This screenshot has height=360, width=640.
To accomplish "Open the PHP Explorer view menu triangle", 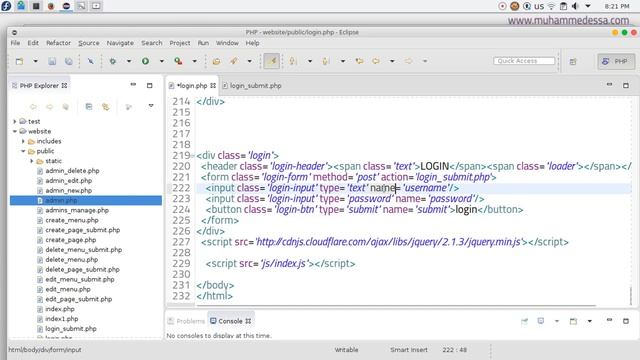I will [151, 106].
